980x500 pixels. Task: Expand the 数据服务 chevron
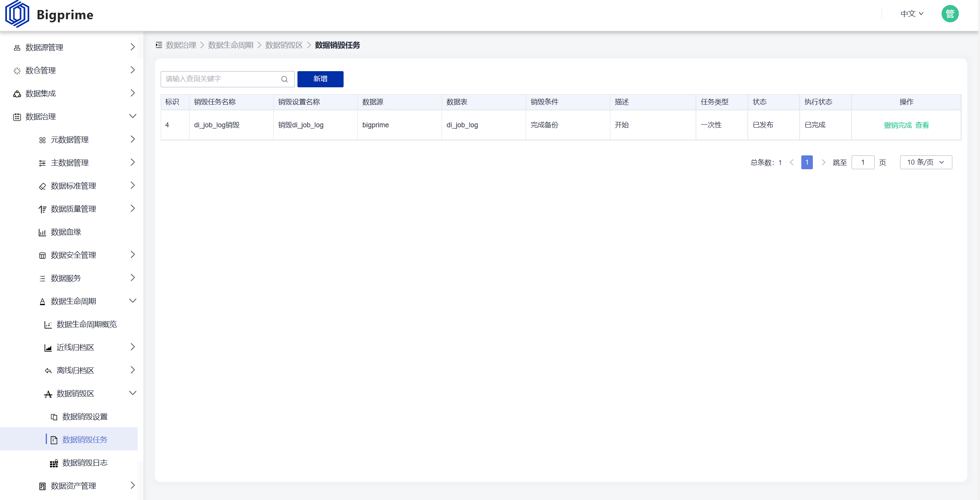(x=133, y=278)
